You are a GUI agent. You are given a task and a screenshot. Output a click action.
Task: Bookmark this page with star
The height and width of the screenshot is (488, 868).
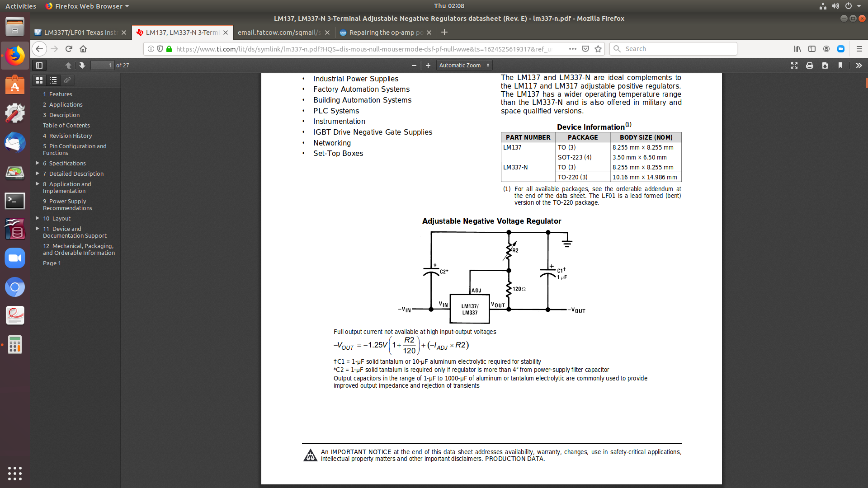coord(598,49)
